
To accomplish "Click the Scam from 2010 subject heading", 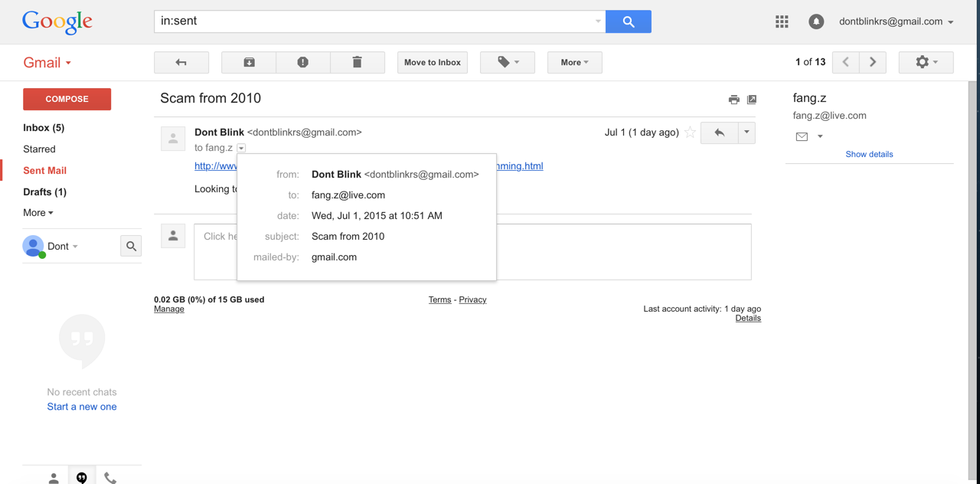I will [211, 98].
